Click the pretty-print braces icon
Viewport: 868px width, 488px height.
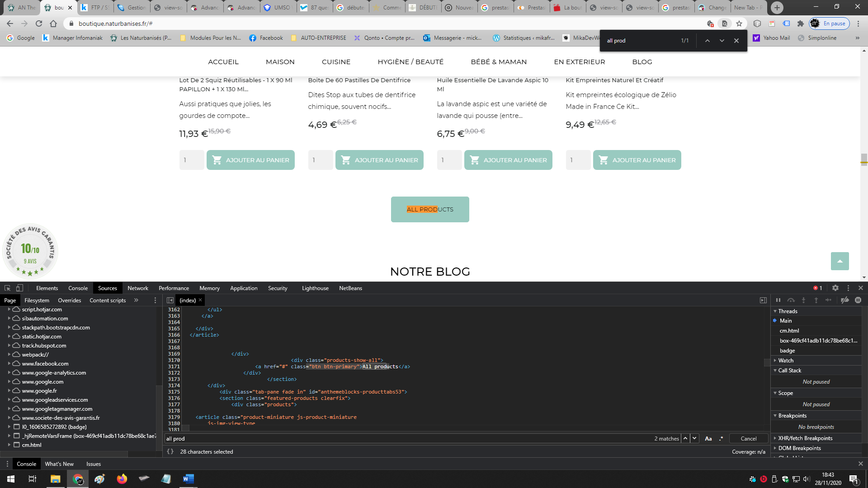point(170,451)
